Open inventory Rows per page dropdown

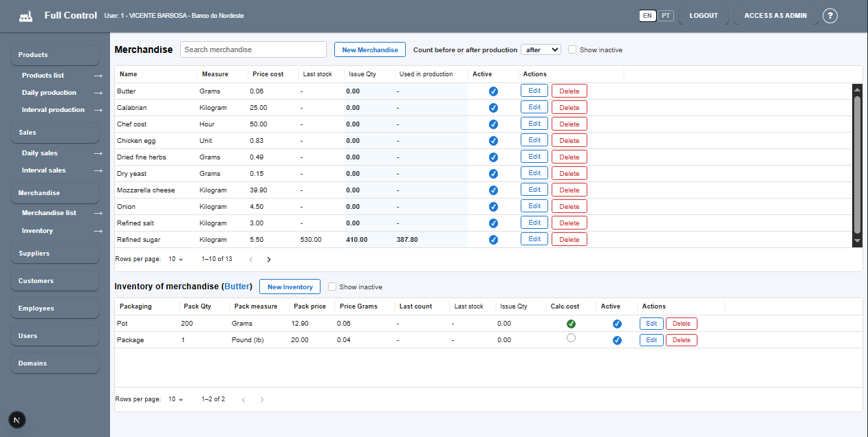176,399
